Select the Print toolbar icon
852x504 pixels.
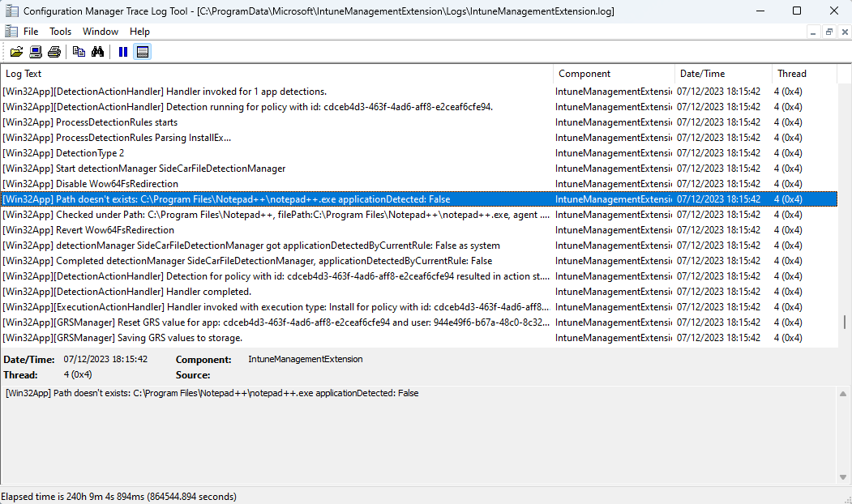[x=54, y=51]
